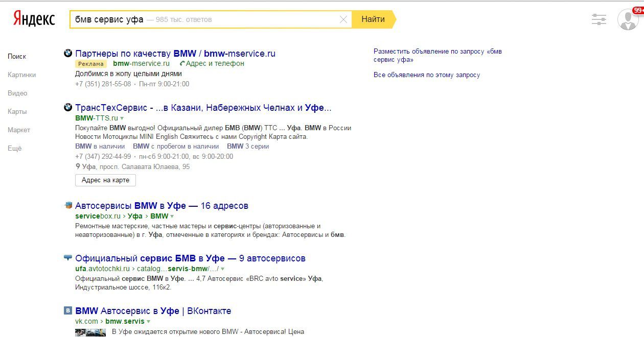Open BMW с пробегом в наличии sitelink
644x337 pixels.
[x=176, y=146]
